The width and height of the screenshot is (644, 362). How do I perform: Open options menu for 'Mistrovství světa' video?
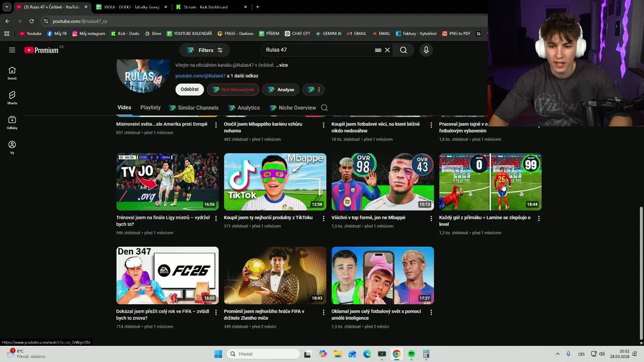[216, 125]
